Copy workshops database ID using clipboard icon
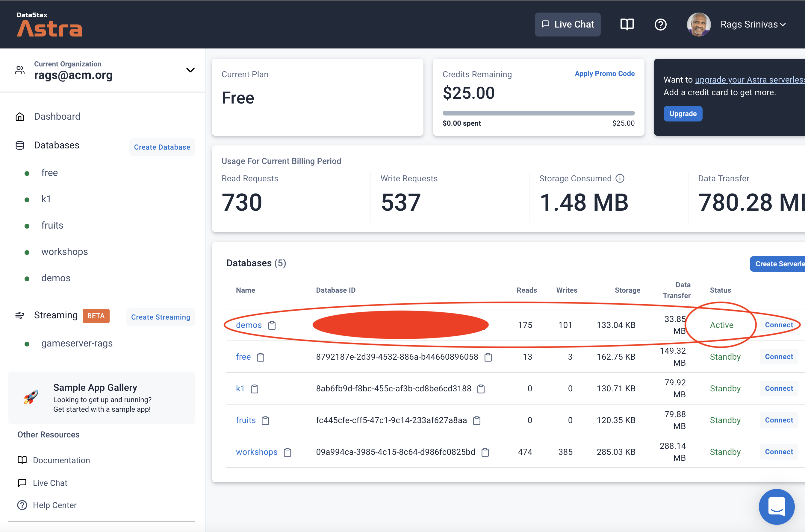The height and width of the screenshot is (532, 805). coord(485,452)
